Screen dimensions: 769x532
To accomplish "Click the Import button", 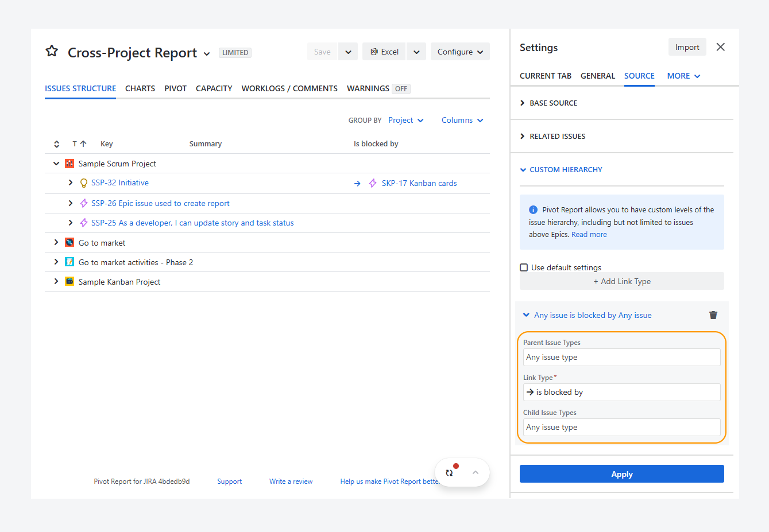I will (687, 47).
